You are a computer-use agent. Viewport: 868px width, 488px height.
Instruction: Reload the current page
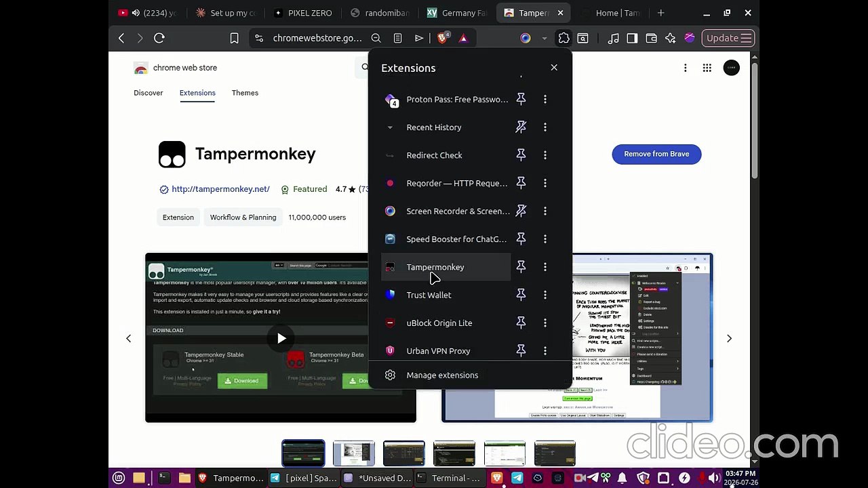click(159, 38)
